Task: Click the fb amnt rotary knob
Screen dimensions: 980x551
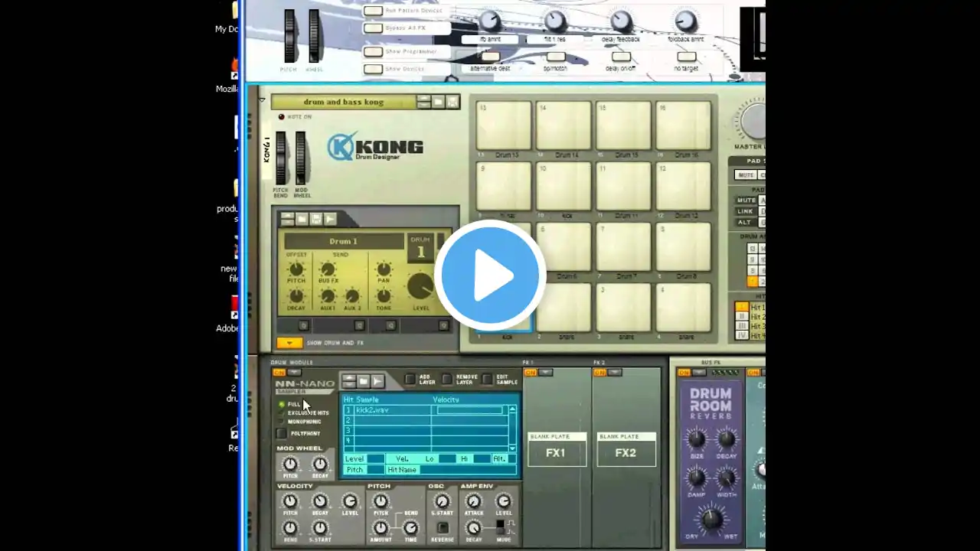Action: point(490,21)
